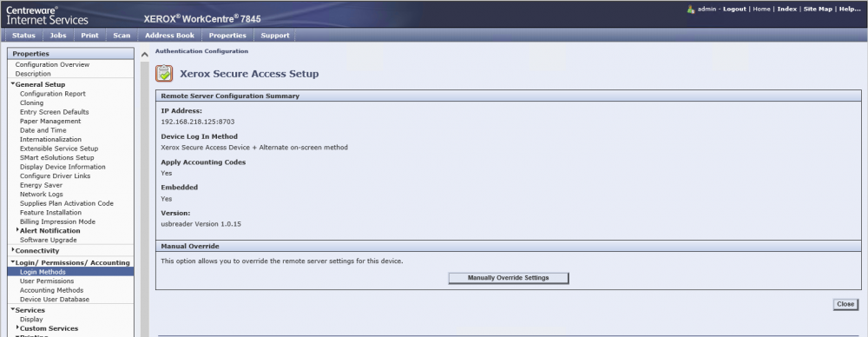Click the Xerox Secure Access Setup clipboard icon
The width and height of the screenshot is (868, 337).
[x=164, y=73]
